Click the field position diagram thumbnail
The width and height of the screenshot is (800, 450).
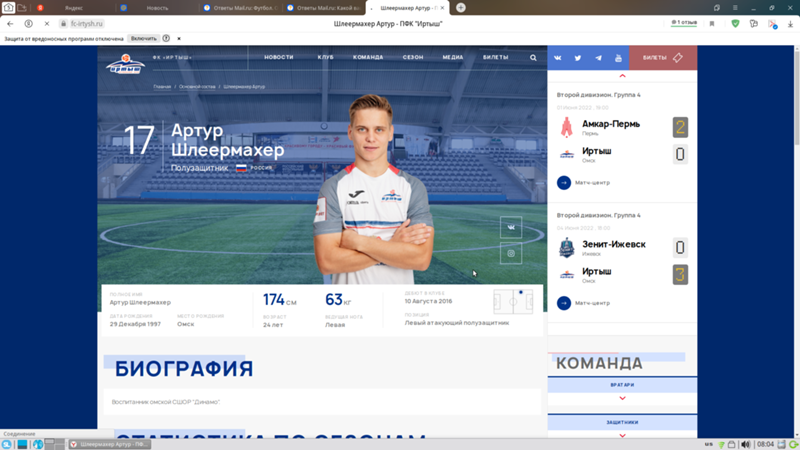tap(513, 302)
